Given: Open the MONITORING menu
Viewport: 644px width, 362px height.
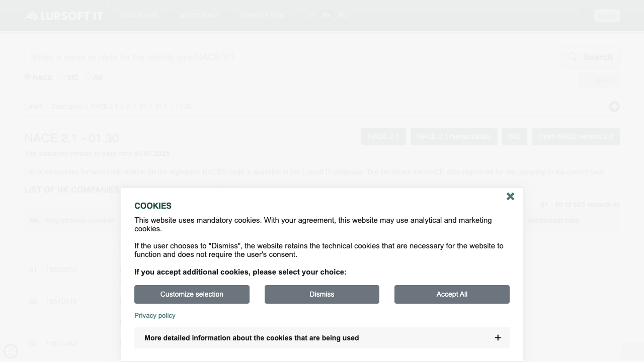Looking at the screenshot, I should [x=198, y=16].
